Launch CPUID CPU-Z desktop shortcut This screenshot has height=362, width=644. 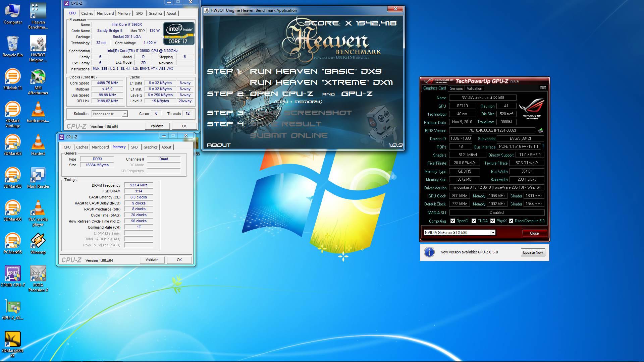pyautogui.click(x=13, y=276)
